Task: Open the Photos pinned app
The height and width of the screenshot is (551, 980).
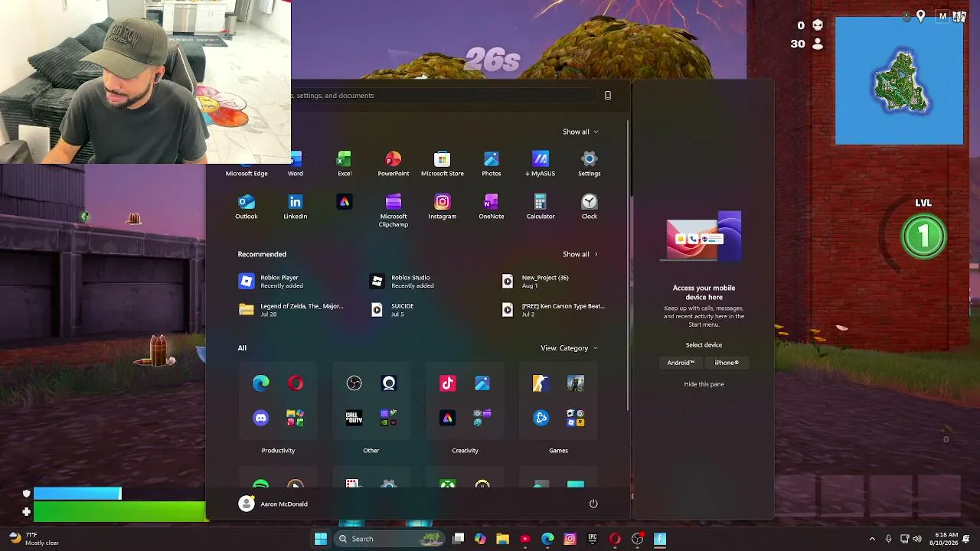Action: [492, 164]
